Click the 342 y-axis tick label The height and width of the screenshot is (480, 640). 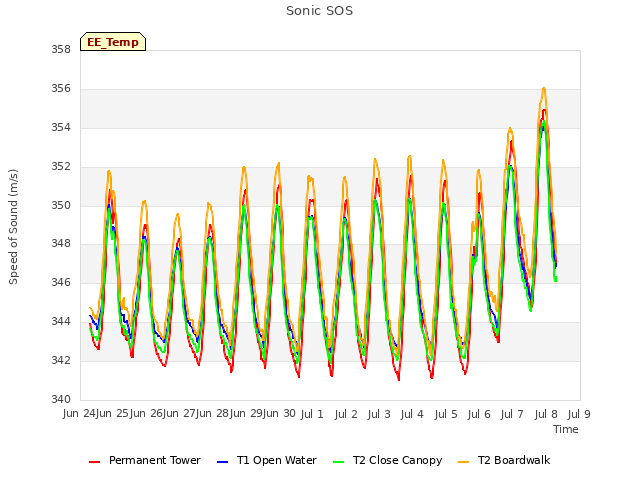61,360
